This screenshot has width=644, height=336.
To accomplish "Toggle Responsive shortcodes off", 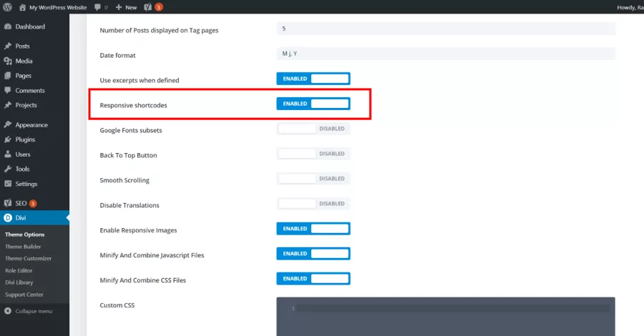I will pos(313,104).
